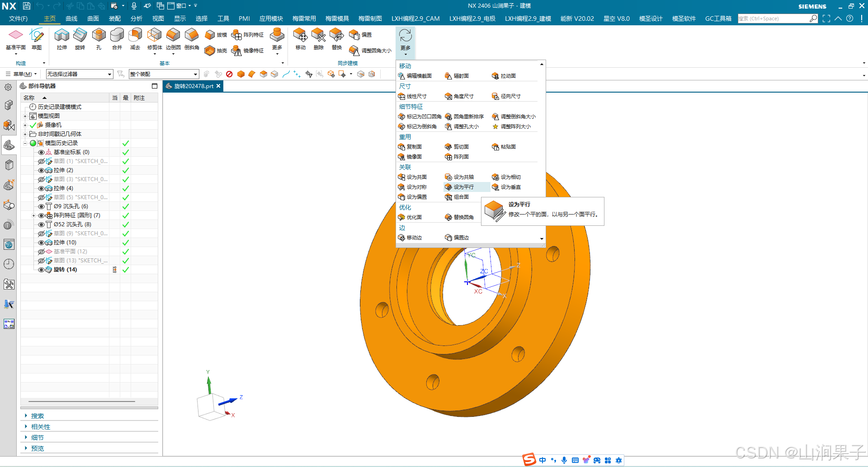The image size is (868, 467).
Task: Click the 合并 (Unite) tool icon
Action: [117, 39]
